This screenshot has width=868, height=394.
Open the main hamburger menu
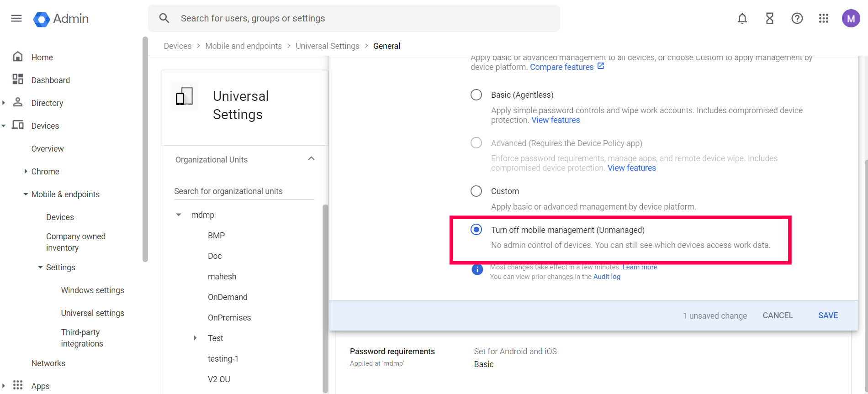coord(16,18)
